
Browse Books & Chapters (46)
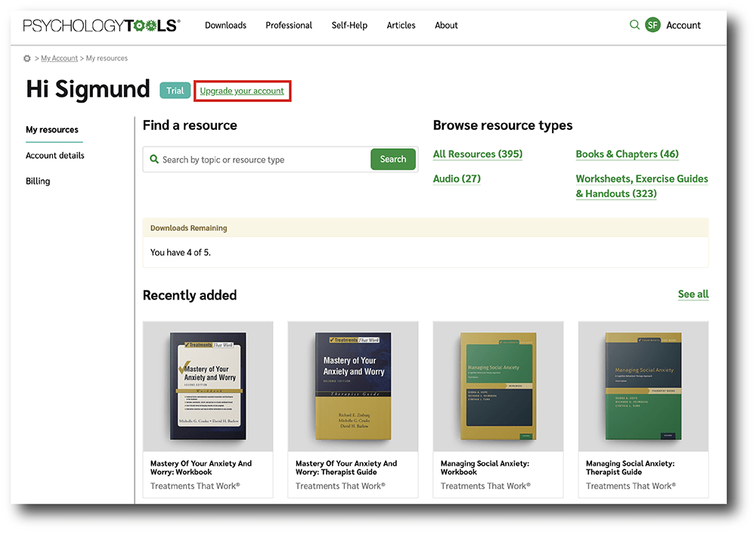pyautogui.click(x=627, y=154)
